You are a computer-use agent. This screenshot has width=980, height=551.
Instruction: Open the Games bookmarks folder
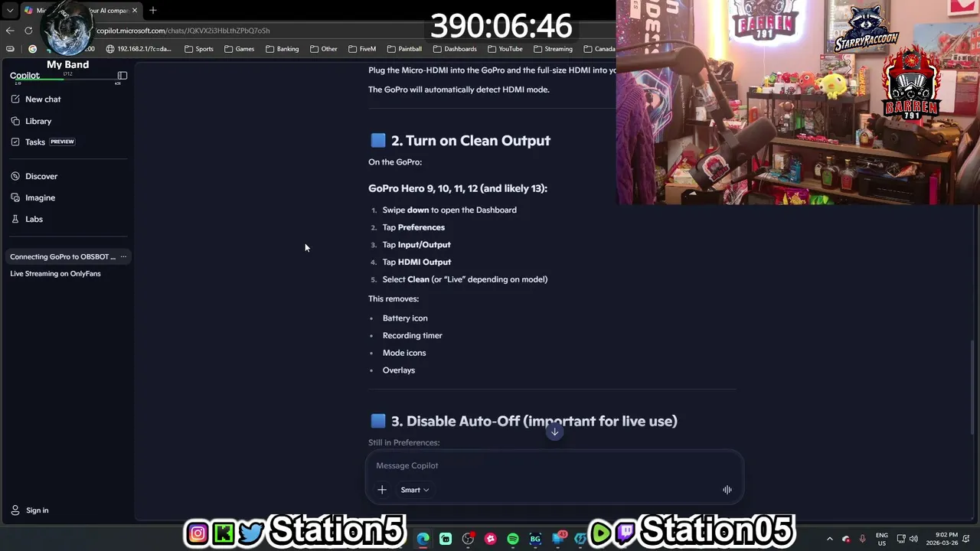(240, 49)
